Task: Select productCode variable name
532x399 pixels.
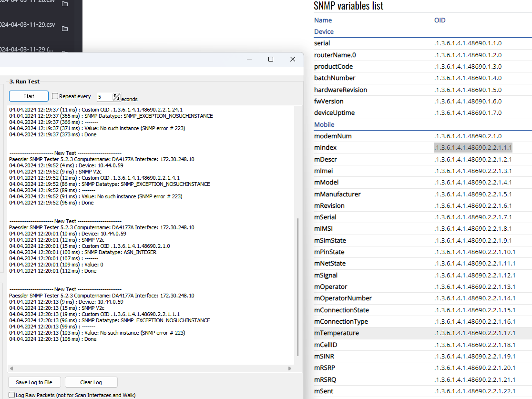Action: 334,67
